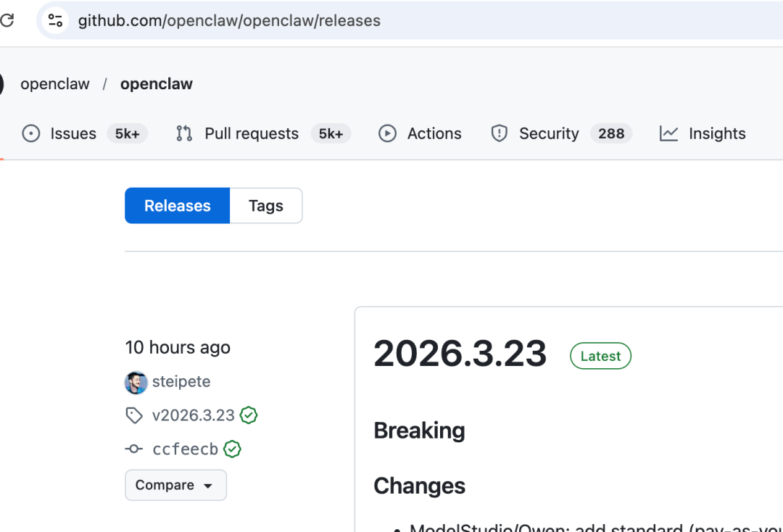The image size is (783, 532).
Task: Visit the steipete user profile link
Action: click(x=181, y=382)
